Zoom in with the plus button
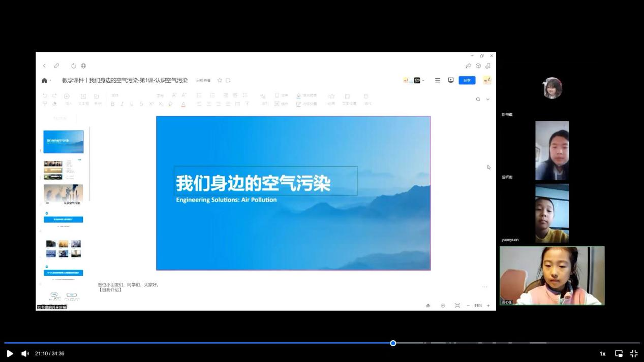Image resolution: width=644 pixels, height=362 pixels. (x=488, y=306)
